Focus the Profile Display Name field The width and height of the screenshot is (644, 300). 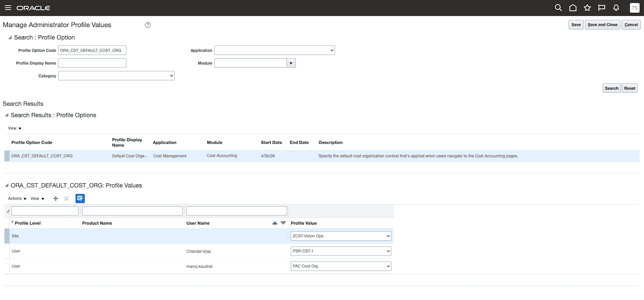pos(92,63)
